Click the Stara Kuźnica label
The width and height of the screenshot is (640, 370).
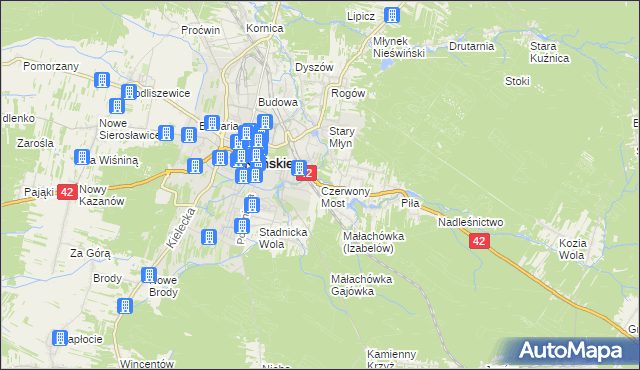point(549,52)
